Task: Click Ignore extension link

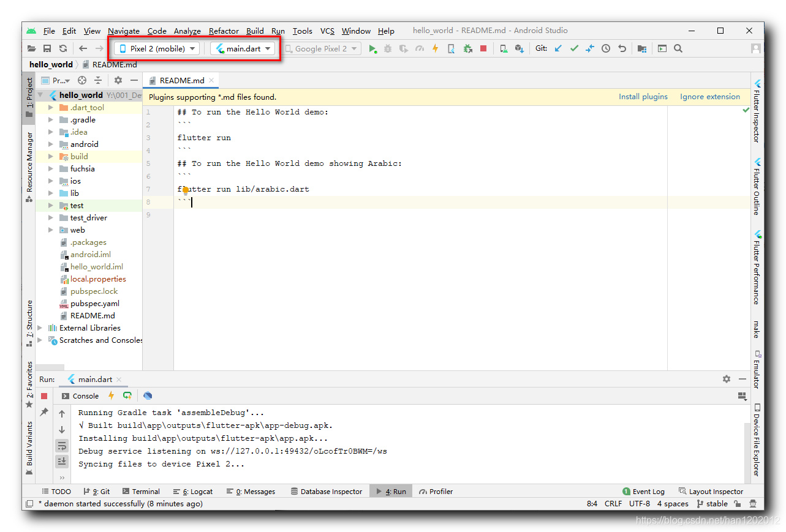Action: (x=710, y=96)
